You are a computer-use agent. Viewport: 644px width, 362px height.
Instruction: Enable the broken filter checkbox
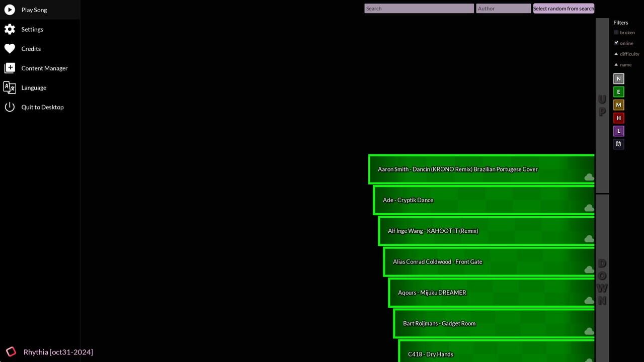(x=616, y=32)
